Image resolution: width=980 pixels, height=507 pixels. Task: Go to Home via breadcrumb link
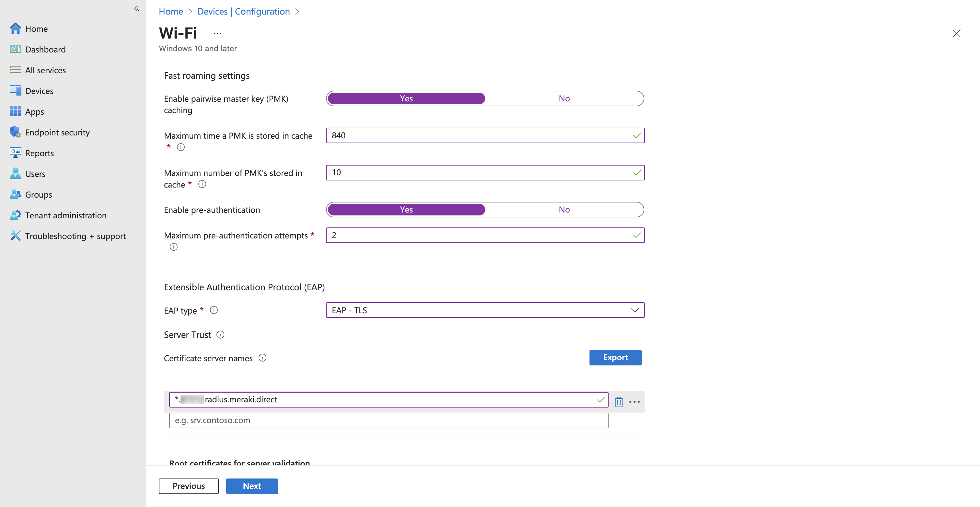click(171, 11)
